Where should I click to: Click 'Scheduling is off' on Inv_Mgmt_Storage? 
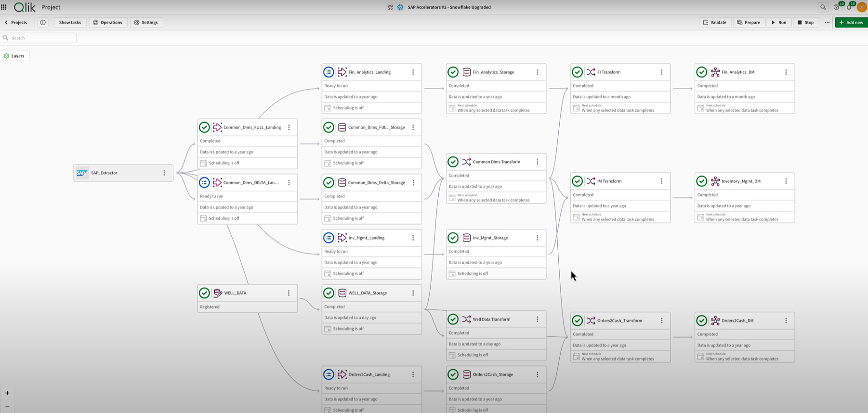473,274
